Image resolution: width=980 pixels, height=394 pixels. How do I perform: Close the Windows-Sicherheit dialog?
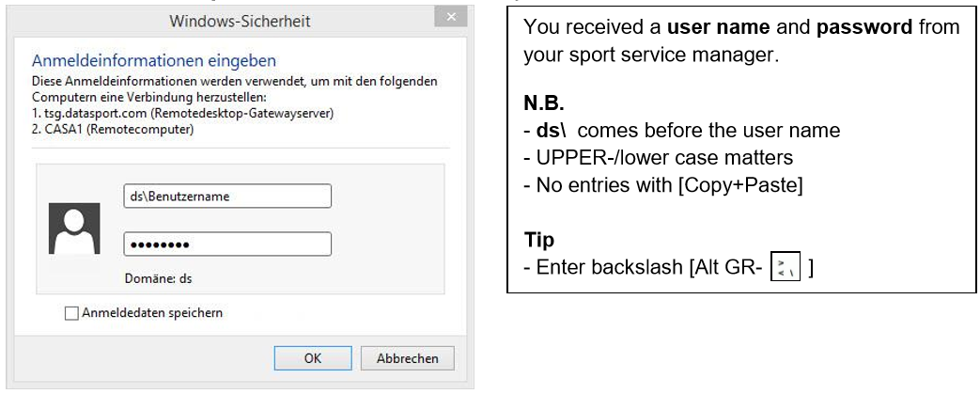click(x=451, y=18)
